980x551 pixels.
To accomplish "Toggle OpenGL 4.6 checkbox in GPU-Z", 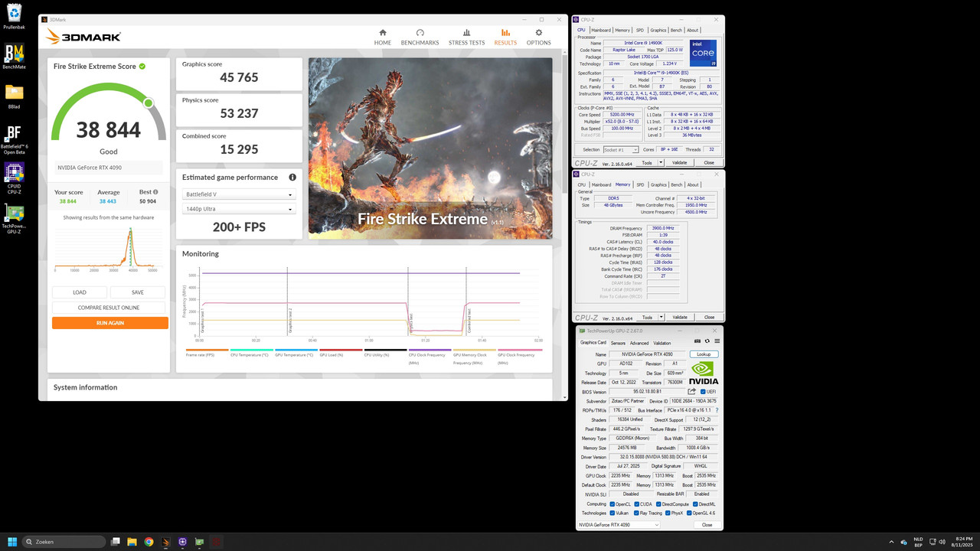I will pos(690,513).
